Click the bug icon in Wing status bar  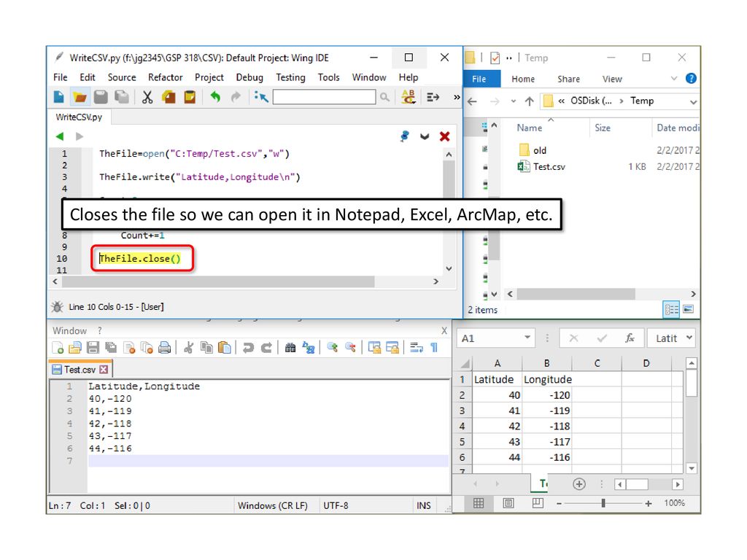pyautogui.click(x=57, y=307)
